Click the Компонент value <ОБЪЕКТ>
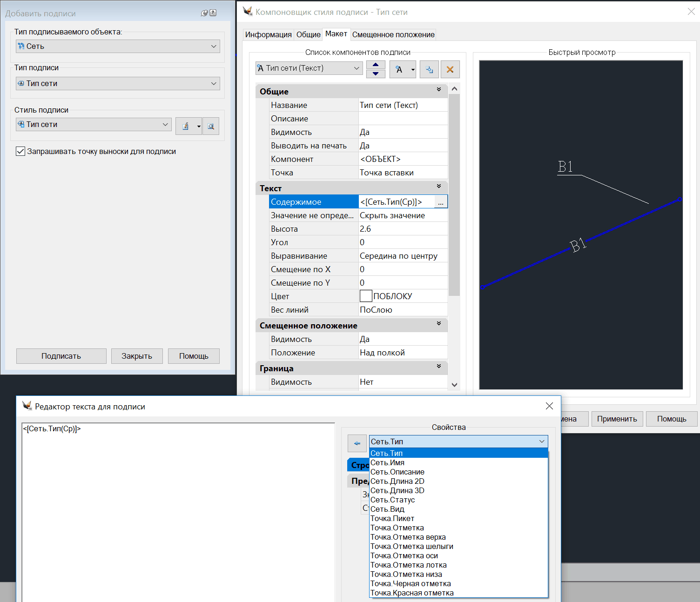Image resolution: width=700 pixels, height=602 pixels. [403, 159]
